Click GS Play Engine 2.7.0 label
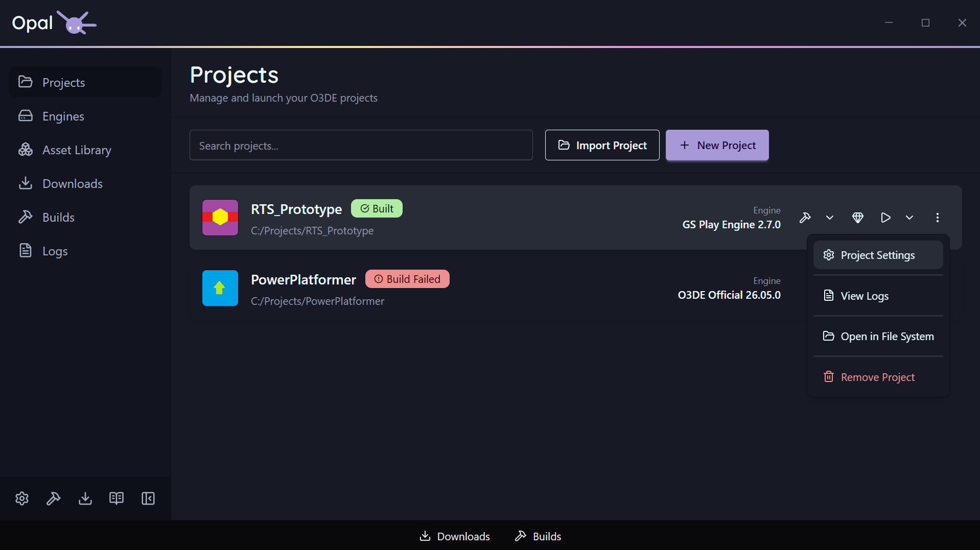The height and width of the screenshot is (550, 980). pos(731,224)
